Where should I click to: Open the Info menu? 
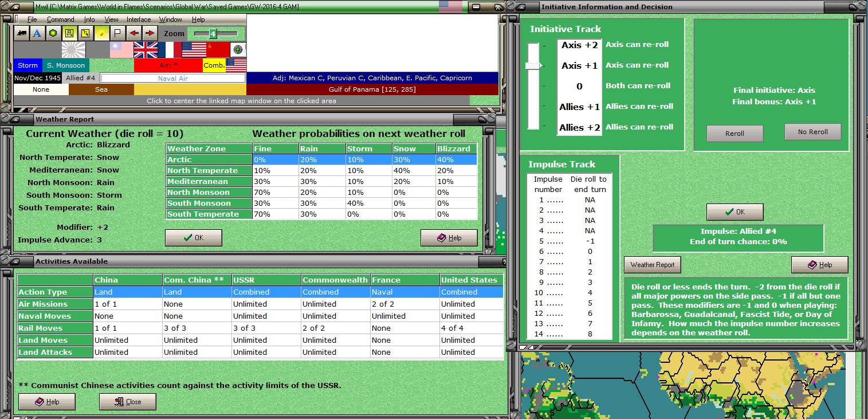(89, 19)
